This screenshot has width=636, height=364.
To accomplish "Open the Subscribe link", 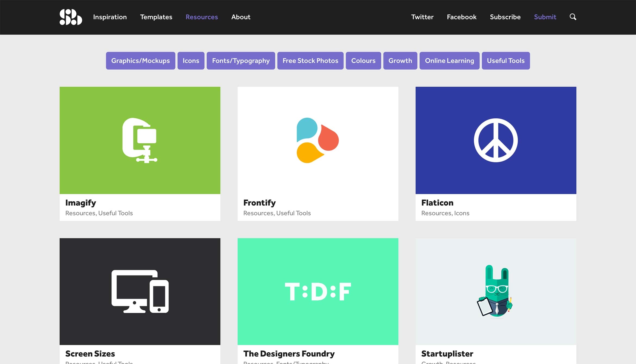I will tap(505, 17).
